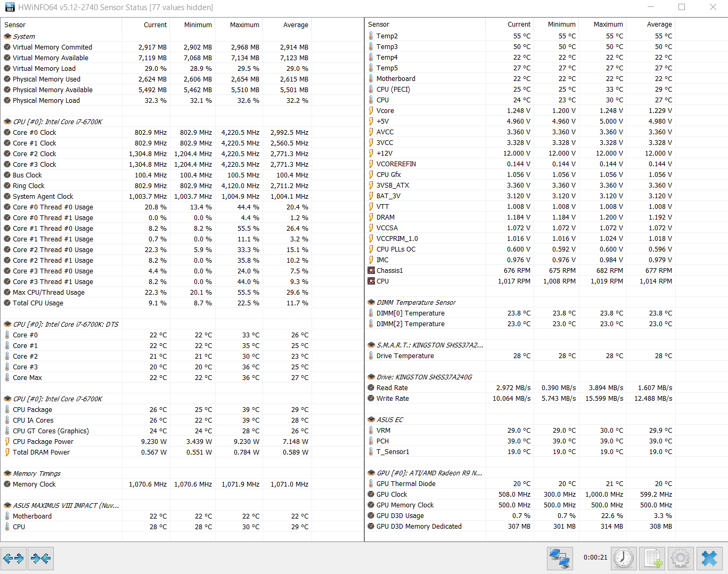Viewport: 728px width, 574px height.
Task: Click the left pane Current column header
Action: point(146,25)
